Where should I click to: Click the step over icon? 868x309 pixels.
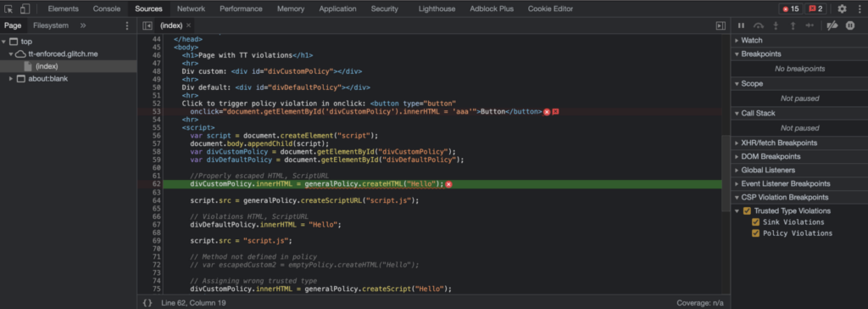click(x=759, y=25)
